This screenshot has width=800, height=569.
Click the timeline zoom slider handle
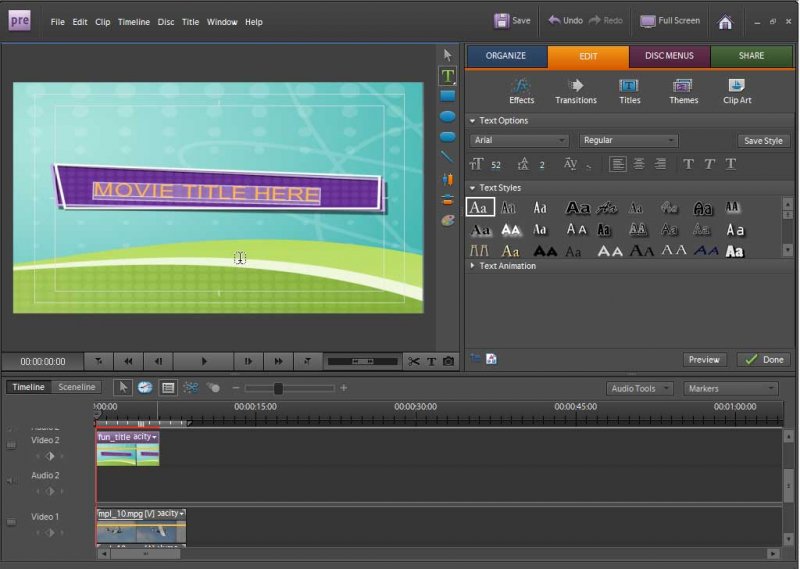[278, 388]
